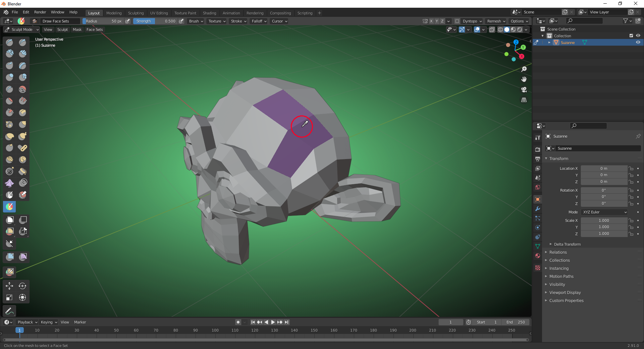Image resolution: width=644 pixels, height=349 pixels.
Task: Open the Mode dropdown showing XYZ Euler
Action: 604,212
